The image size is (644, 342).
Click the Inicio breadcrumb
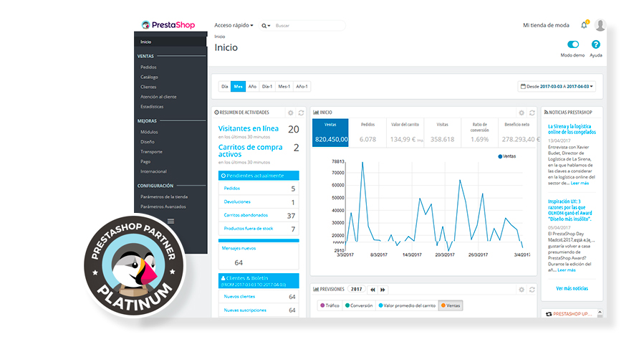tap(220, 37)
